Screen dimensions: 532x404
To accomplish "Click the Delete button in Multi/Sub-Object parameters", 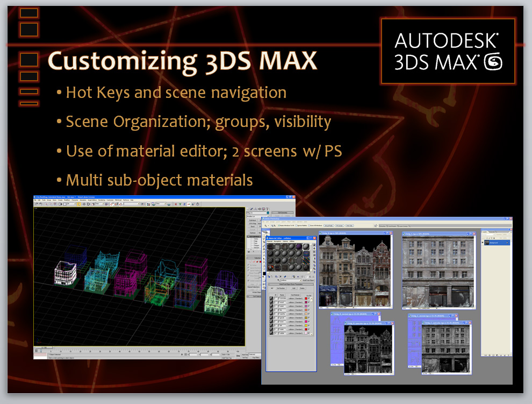I will click(x=302, y=288).
